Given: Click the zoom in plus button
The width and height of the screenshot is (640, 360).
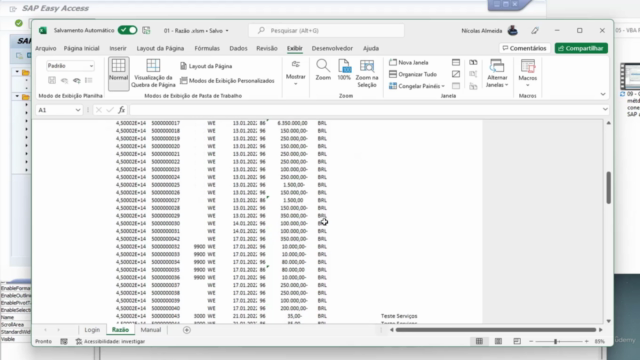Looking at the screenshot, I should coord(587,341).
